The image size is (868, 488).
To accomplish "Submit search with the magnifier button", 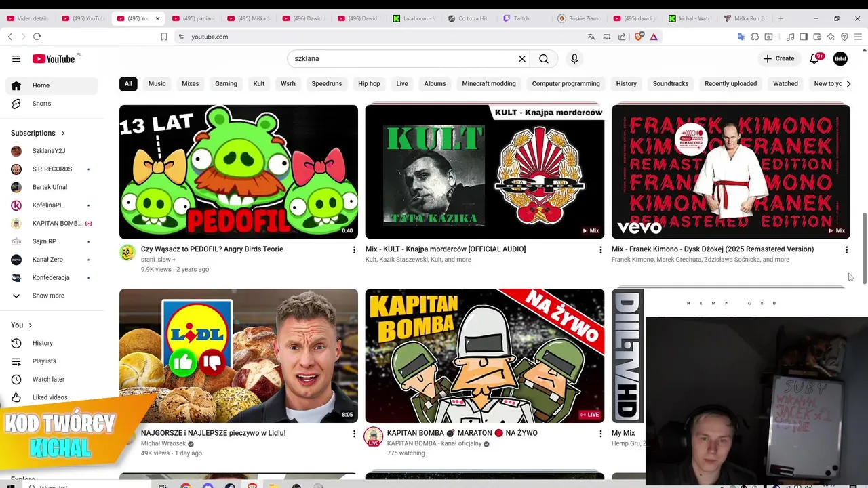I will coord(544,59).
